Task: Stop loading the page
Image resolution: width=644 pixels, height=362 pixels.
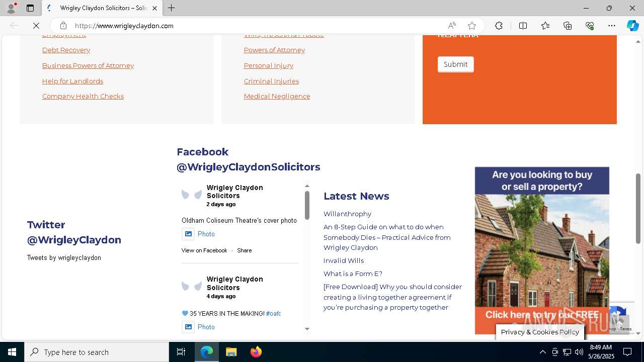Action: pos(37,26)
